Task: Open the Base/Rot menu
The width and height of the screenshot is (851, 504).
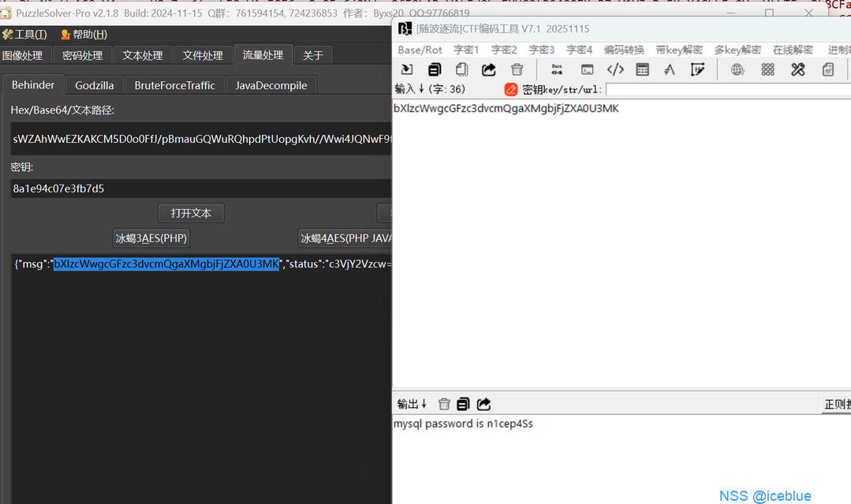Action: tap(420, 50)
